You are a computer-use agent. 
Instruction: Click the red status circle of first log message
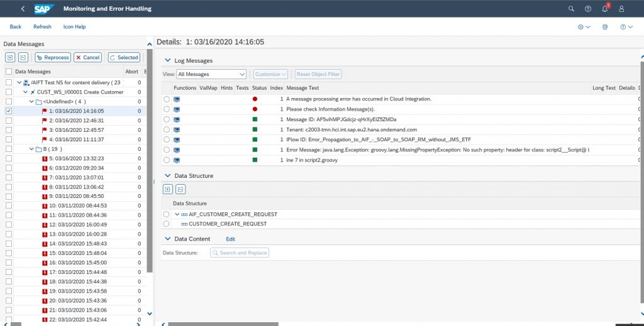255,99
